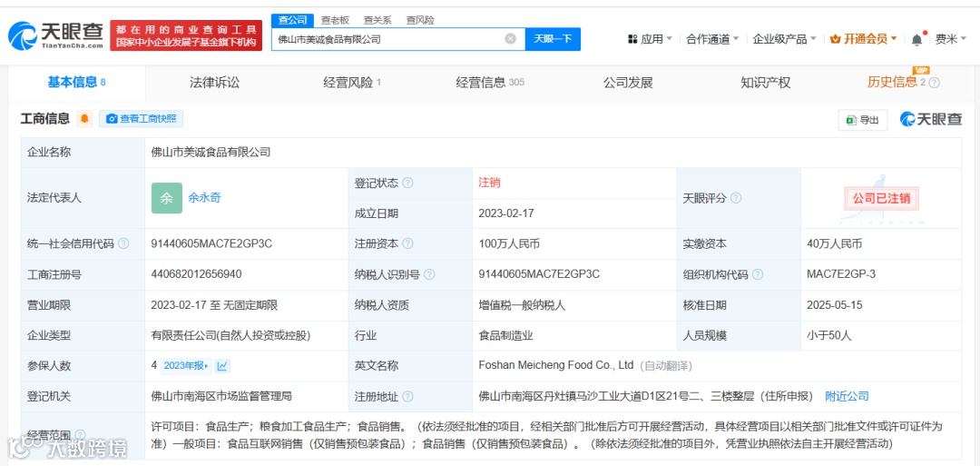Click the company name search input field
This screenshot has height=466, width=980.
pyautogui.click(x=388, y=39)
